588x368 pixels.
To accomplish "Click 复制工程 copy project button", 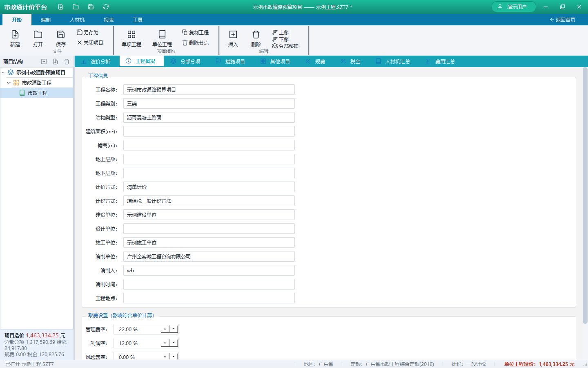I will (195, 32).
